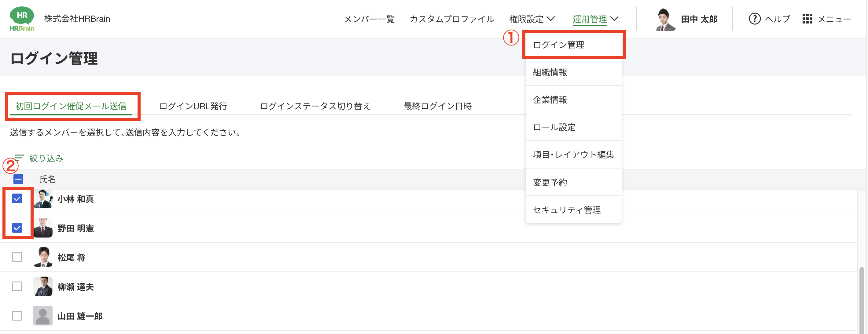
Task: Open 最終ログイン日時 tab
Action: coord(437,106)
